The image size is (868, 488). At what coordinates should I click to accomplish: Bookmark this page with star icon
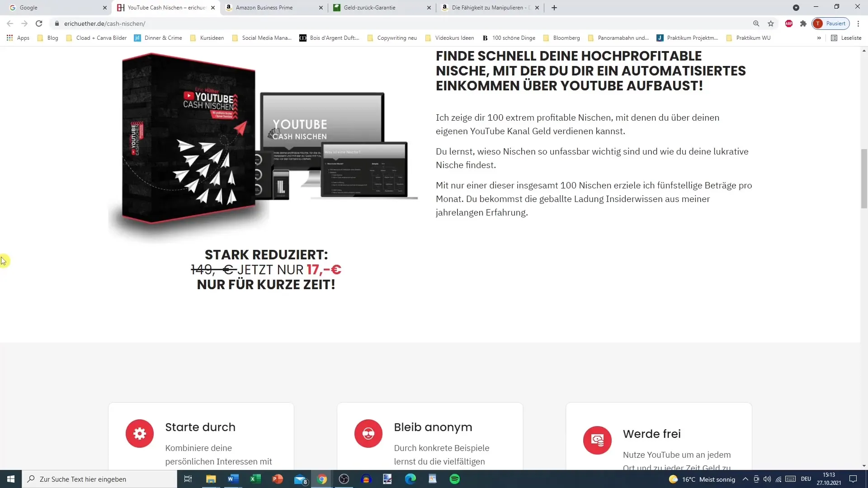[x=771, y=23]
